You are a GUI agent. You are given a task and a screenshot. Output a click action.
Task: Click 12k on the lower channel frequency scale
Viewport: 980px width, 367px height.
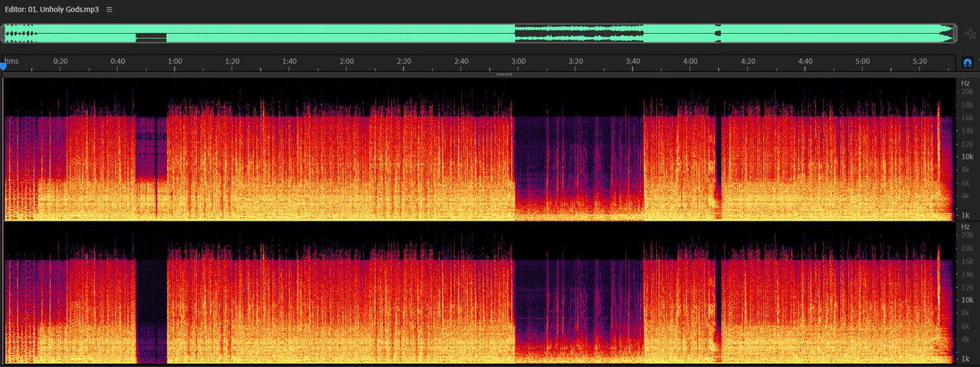click(x=967, y=287)
